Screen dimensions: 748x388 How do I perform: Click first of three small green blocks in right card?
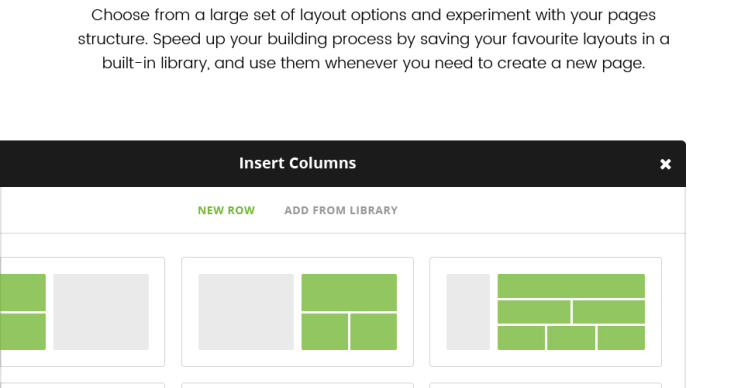pyautogui.click(x=521, y=338)
